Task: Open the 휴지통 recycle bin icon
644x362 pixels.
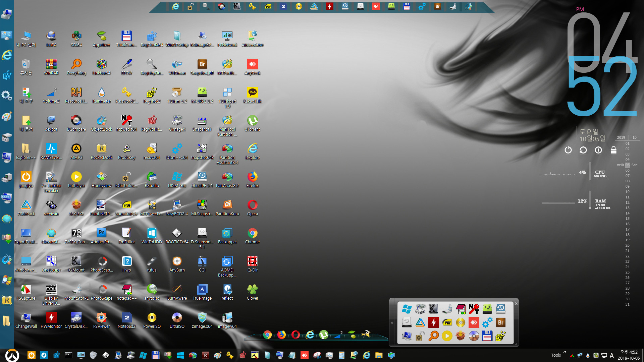Action: coord(26,67)
